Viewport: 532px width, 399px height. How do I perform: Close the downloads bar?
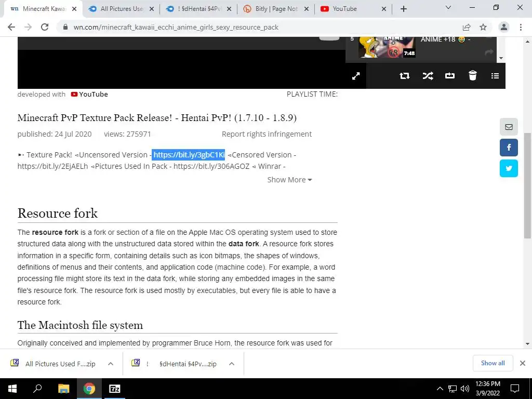(x=523, y=363)
